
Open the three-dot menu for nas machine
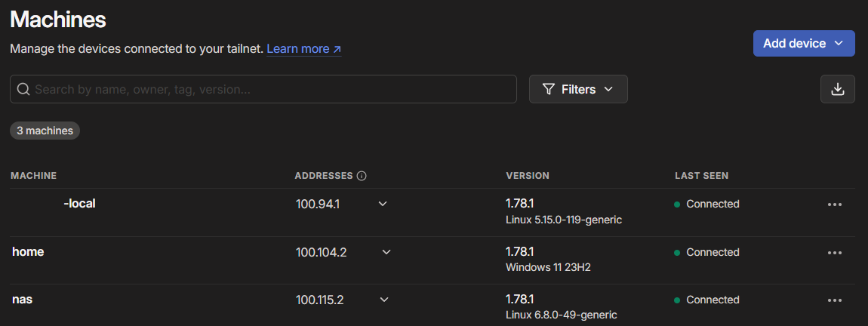tap(834, 300)
